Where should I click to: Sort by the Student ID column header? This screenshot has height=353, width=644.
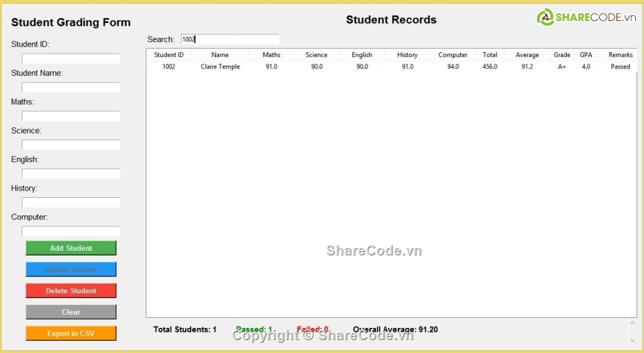pos(169,55)
